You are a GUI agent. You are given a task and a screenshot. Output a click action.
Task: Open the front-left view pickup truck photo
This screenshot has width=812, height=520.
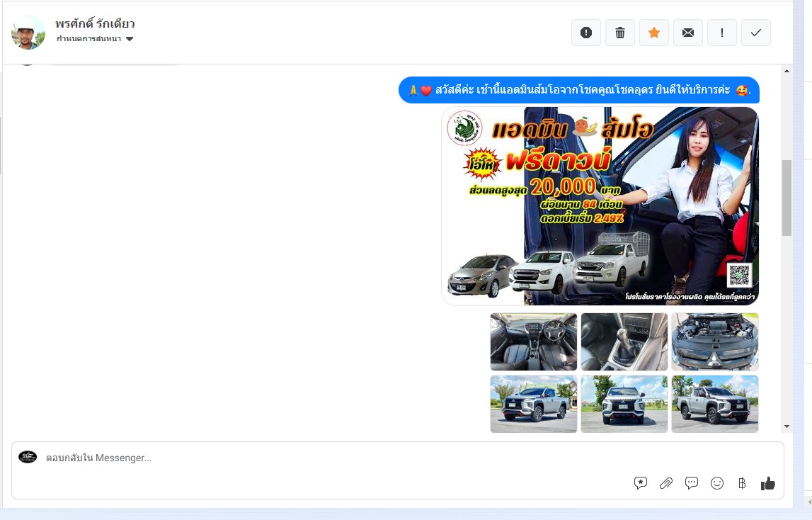point(533,404)
